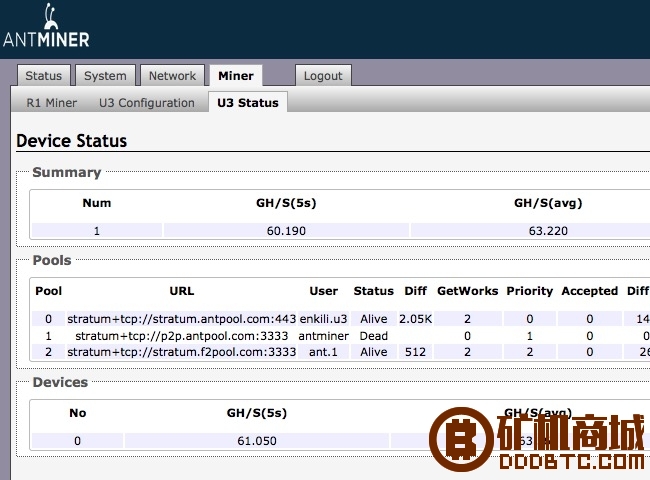Click the Alive status of the antpool:443 row
The image size is (650, 480).
click(374, 318)
